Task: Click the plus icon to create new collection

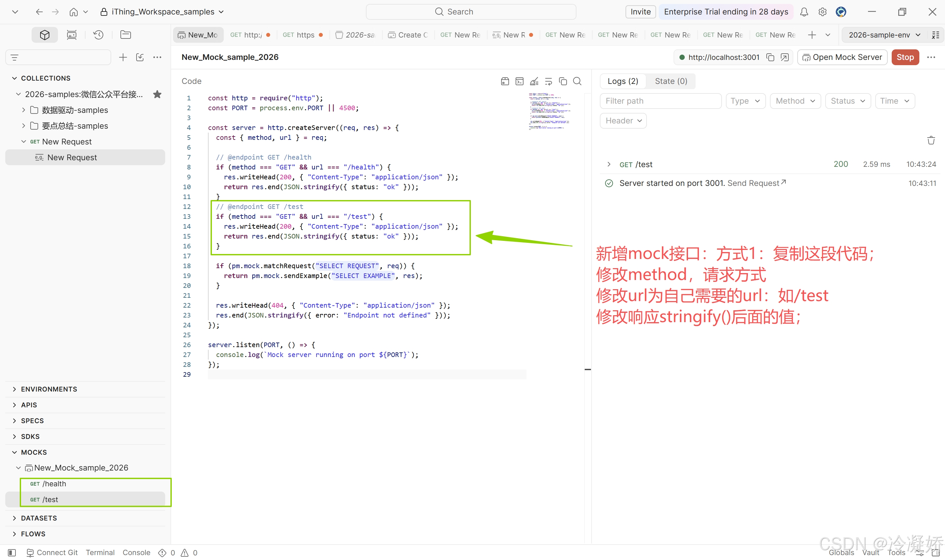Action: [123, 57]
